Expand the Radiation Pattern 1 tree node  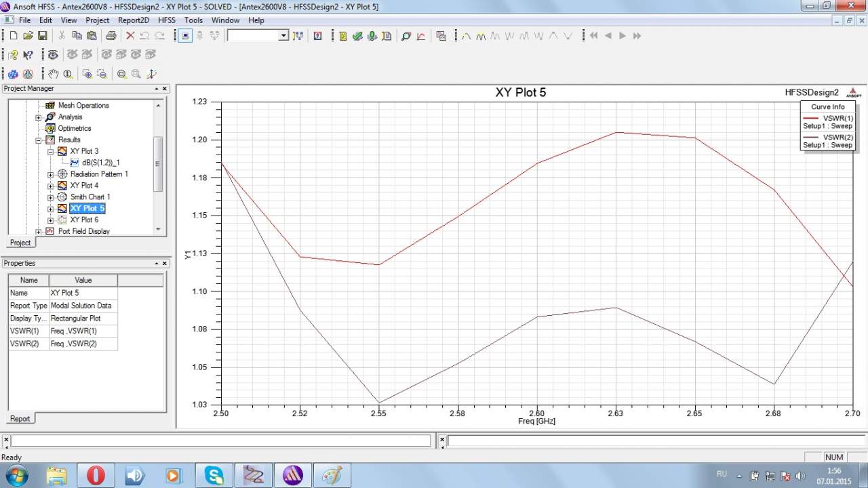click(x=51, y=174)
